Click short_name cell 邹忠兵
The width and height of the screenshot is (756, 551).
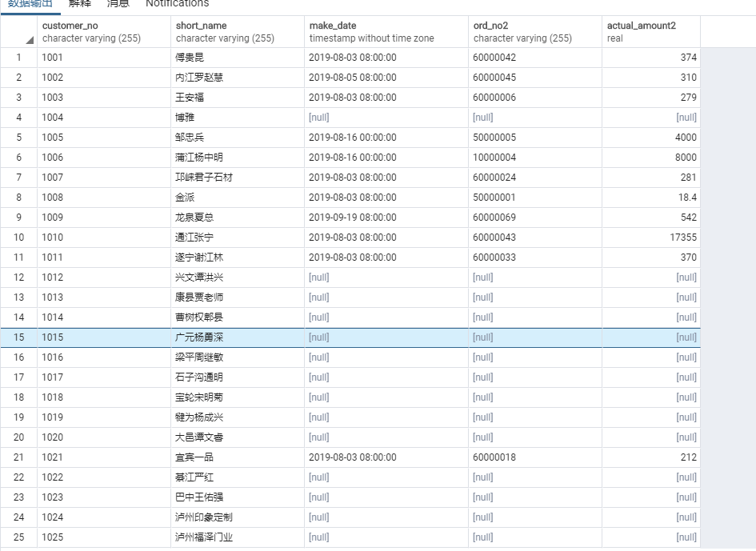(238, 138)
